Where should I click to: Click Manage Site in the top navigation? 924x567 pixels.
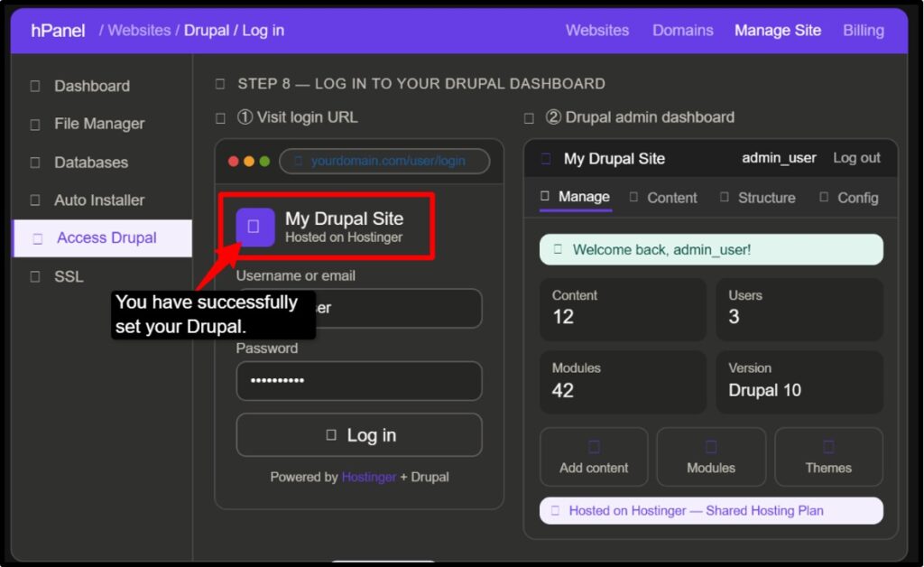click(777, 30)
